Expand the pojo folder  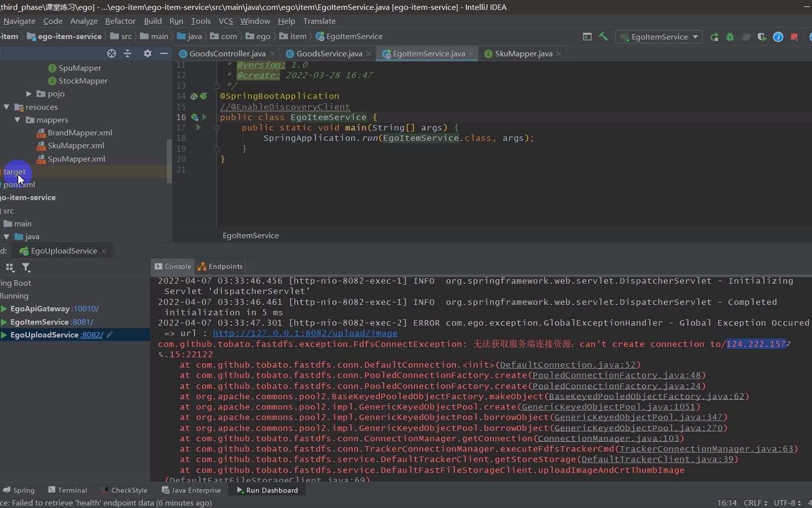pyautogui.click(x=29, y=93)
